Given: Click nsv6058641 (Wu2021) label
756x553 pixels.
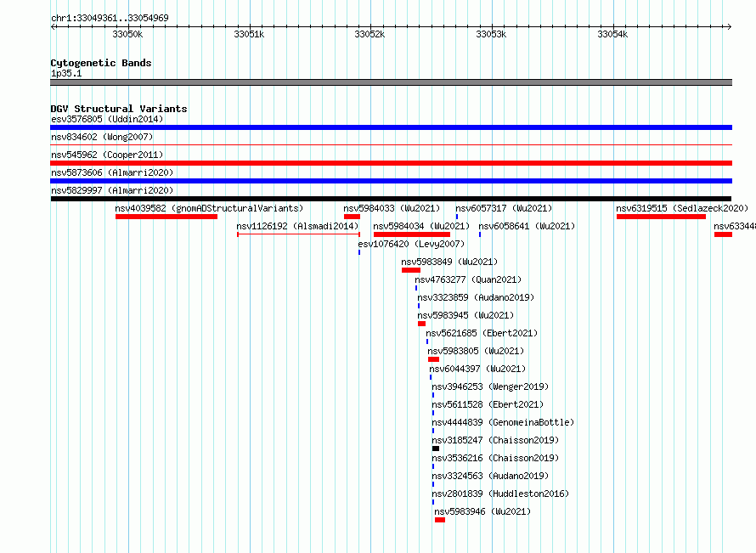Looking at the screenshot, I should [x=527, y=226].
